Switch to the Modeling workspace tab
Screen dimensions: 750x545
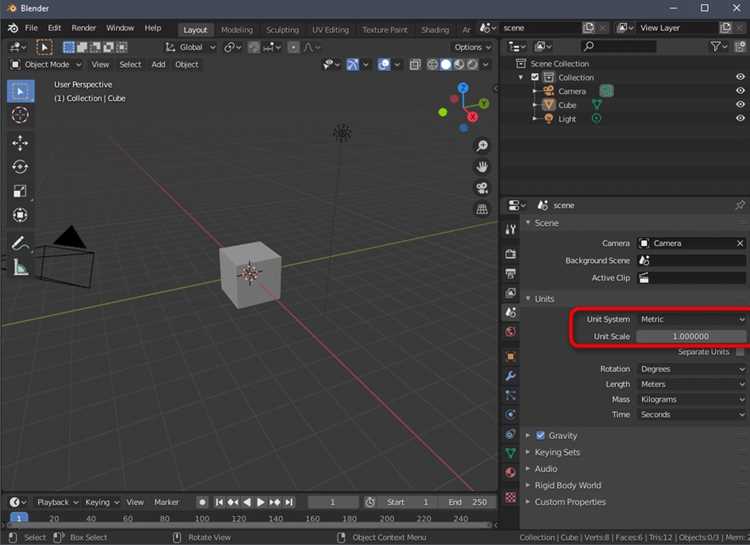(x=237, y=30)
